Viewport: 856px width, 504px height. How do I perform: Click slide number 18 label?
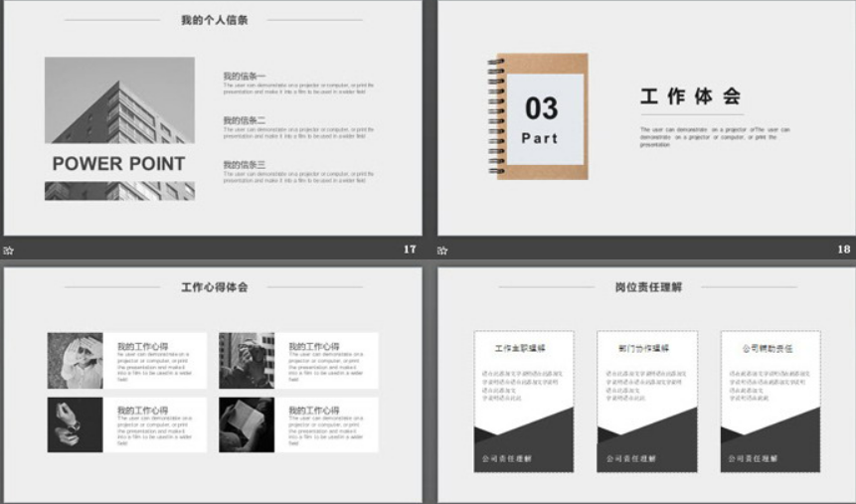point(843,250)
